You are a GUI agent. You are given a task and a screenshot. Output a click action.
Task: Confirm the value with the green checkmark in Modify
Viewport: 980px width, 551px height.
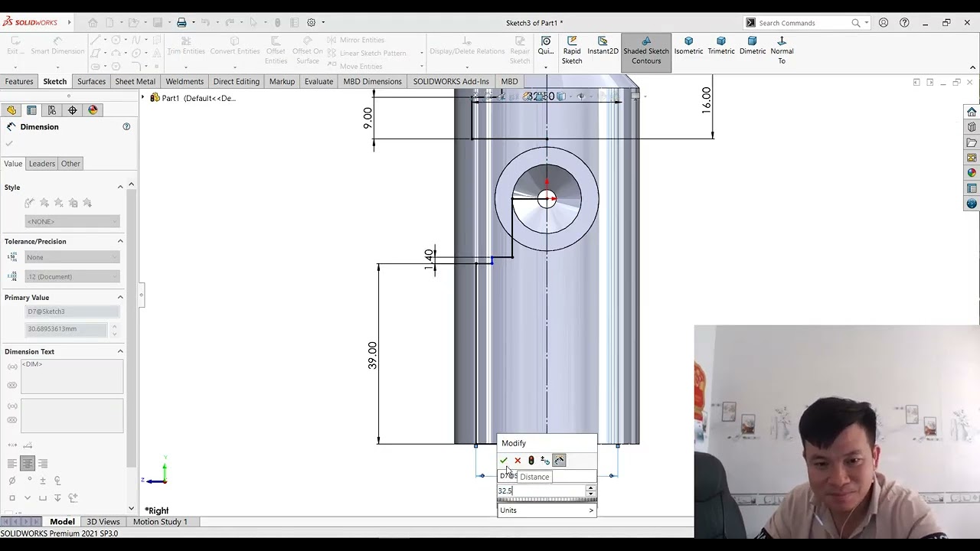tap(504, 460)
